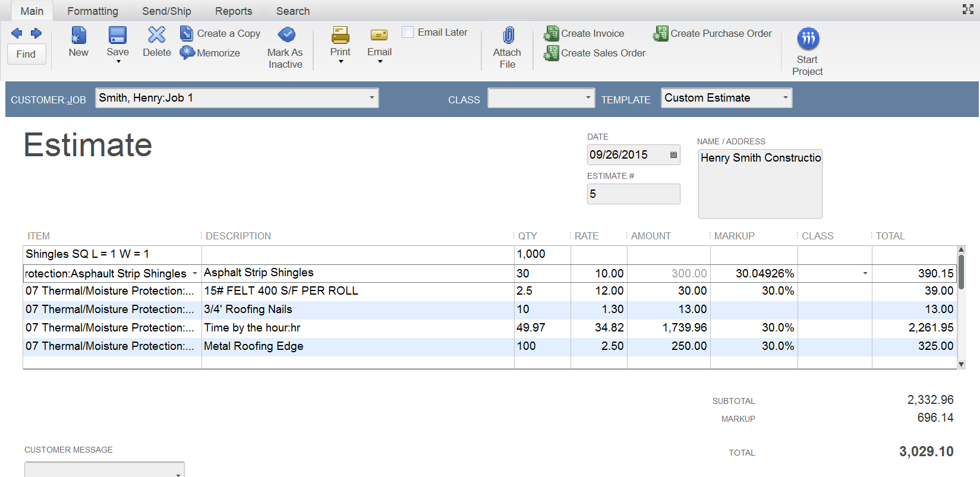980x477 pixels.
Task: Open the Template dropdown
Action: click(x=785, y=98)
